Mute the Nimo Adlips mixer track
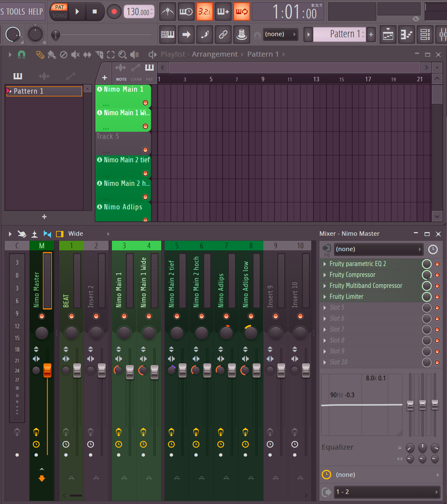The height and width of the screenshot is (504, 447). pyautogui.click(x=226, y=316)
